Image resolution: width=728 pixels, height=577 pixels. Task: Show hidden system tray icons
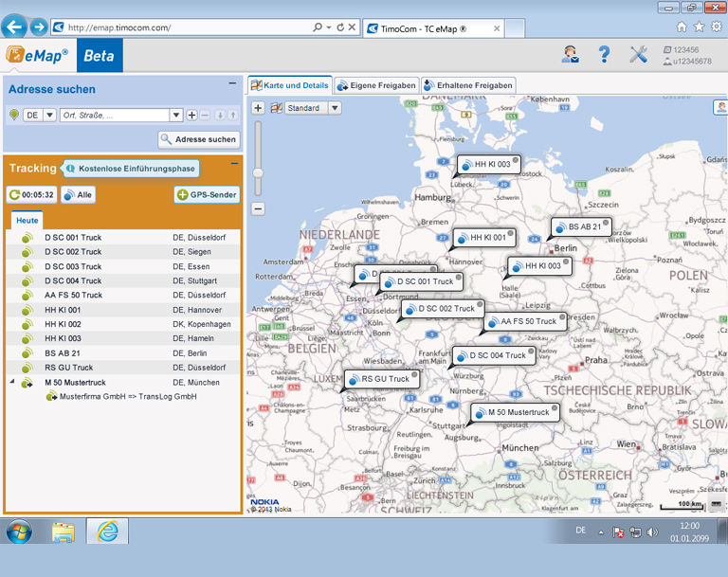tap(601, 532)
